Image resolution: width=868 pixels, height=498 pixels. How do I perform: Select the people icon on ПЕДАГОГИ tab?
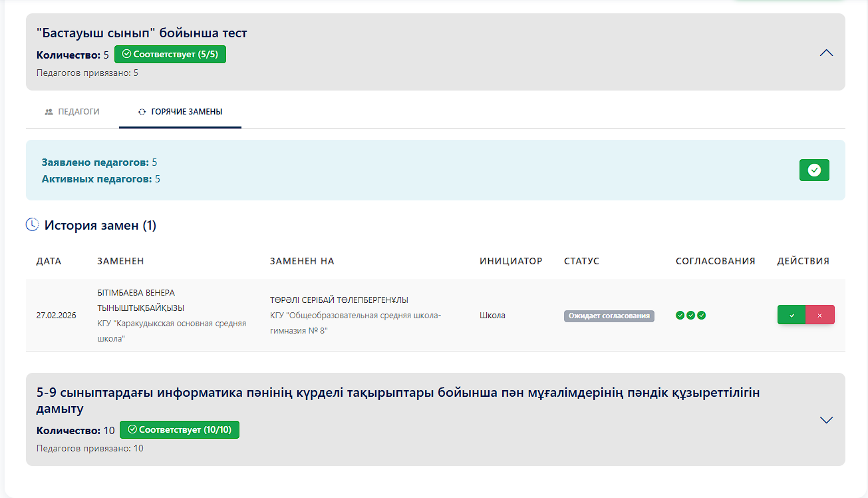[x=48, y=112]
